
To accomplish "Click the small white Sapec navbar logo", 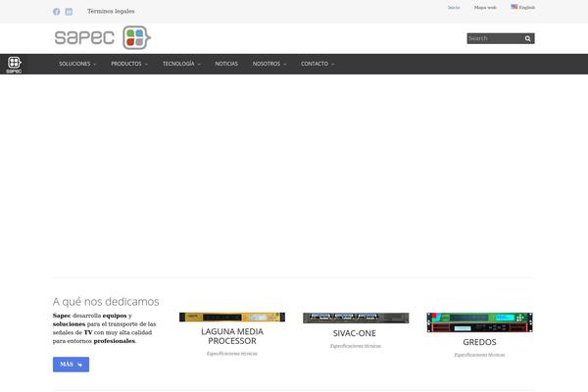I will click(x=14, y=65).
